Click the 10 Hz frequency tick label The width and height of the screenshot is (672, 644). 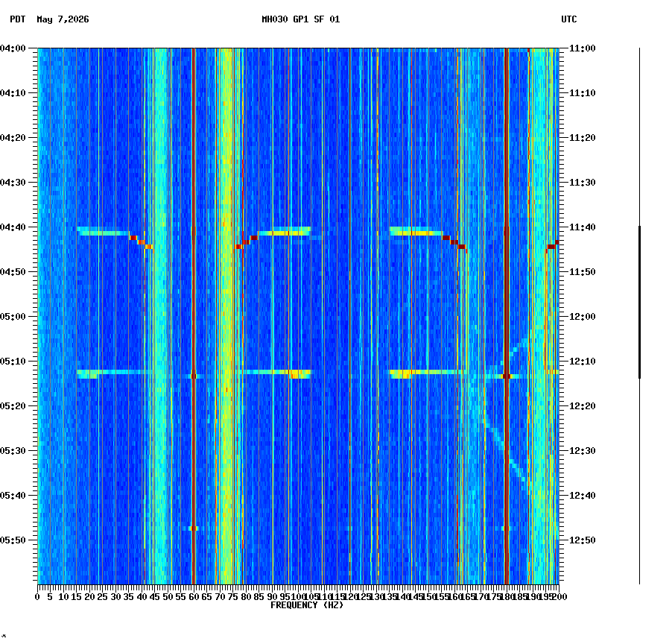coord(63,597)
